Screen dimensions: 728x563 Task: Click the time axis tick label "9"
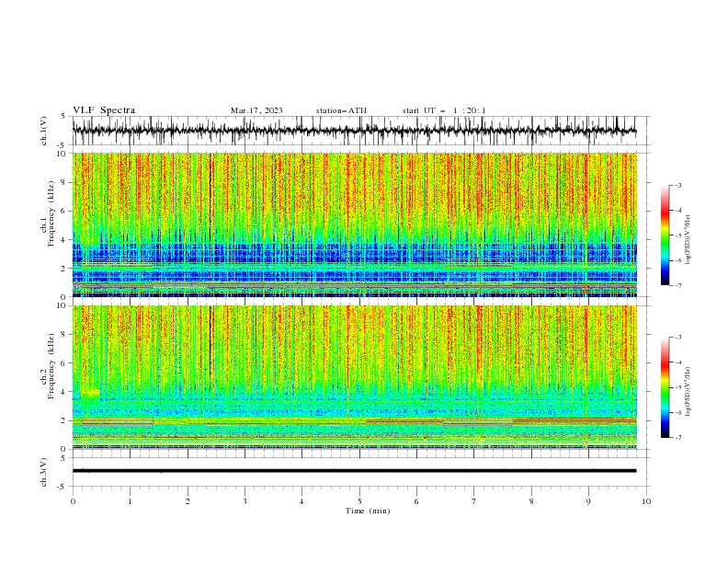(588, 501)
